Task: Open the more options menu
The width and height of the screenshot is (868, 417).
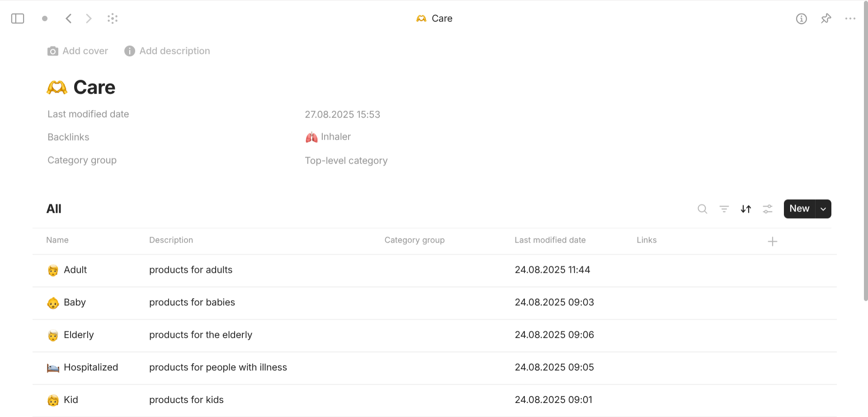Action: 850,19
